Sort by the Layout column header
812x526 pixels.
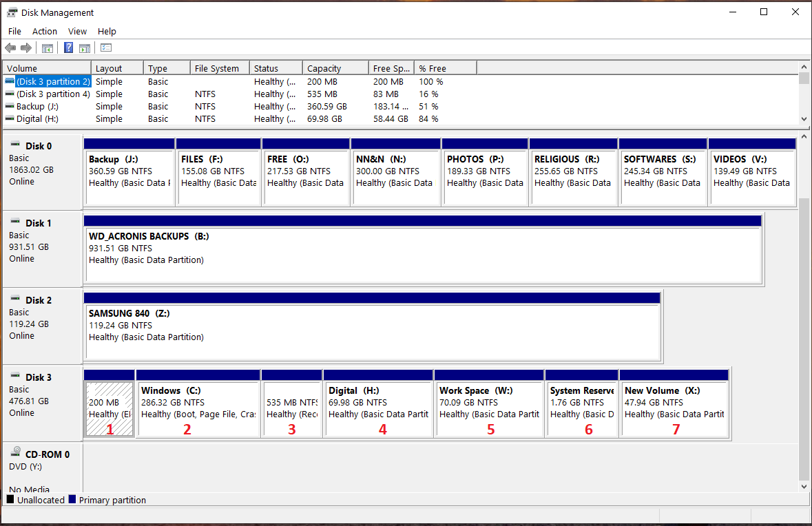coord(118,68)
